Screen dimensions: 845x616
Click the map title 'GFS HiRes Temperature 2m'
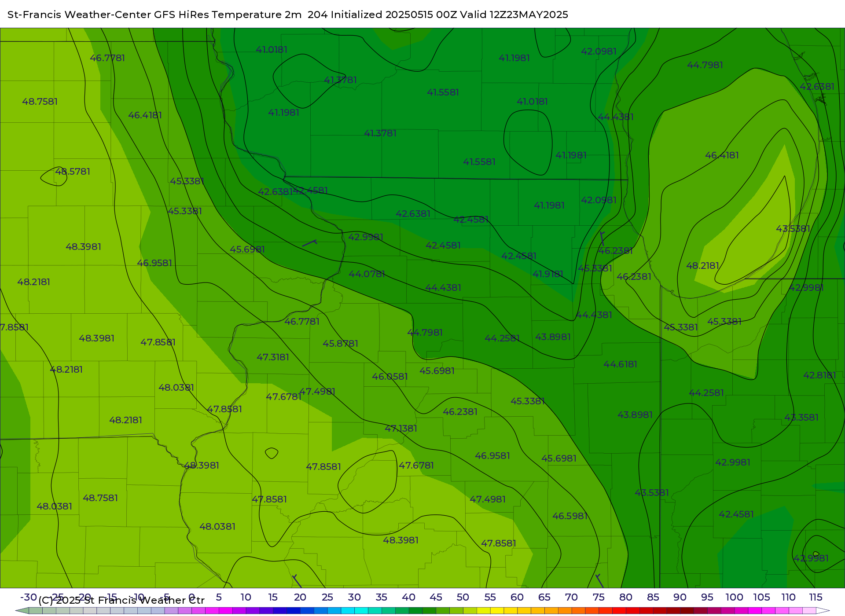click(x=228, y=15)
